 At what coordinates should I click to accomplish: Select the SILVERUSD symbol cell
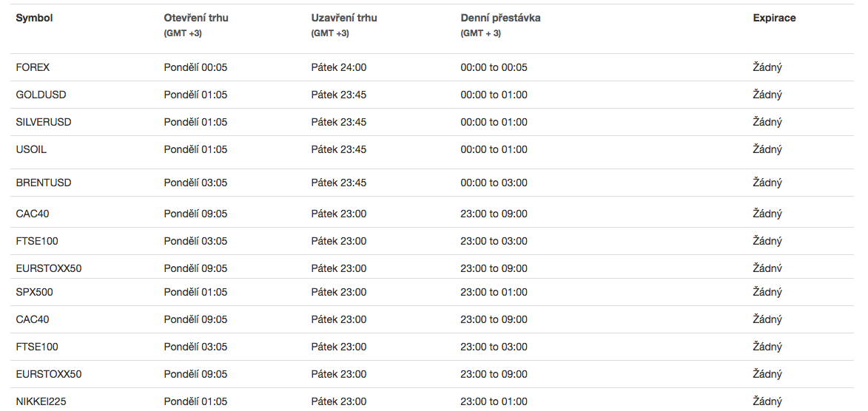(x=44, y=122)
